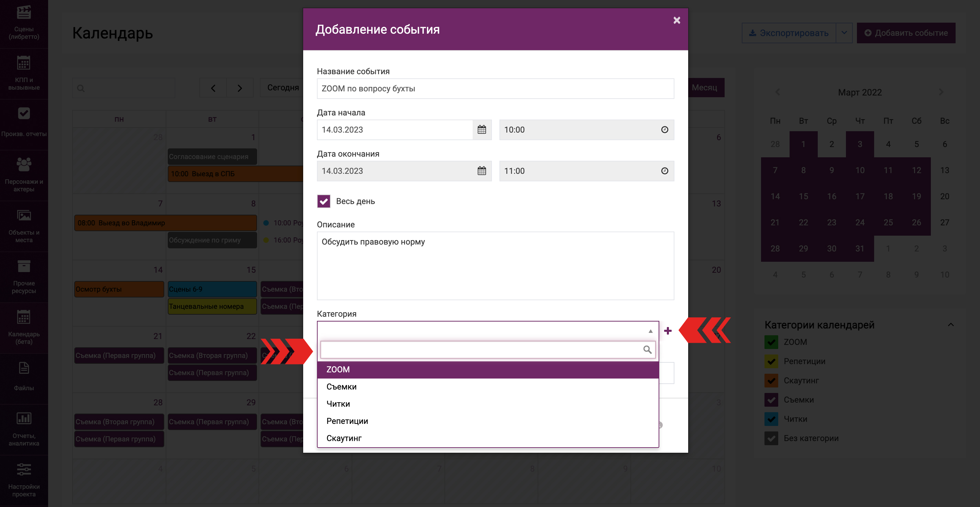Viewport: 980px width, 507px height.
Task: Go to next month in calendar grid
Action: (240, 88)
